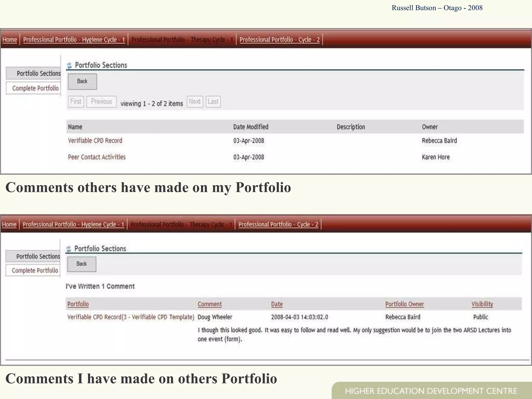Click the refresh icon beside the upper Portfolio Sections heading
This screenshot has height=399, width=532.
pyautogui.click(x=69, y=65)
